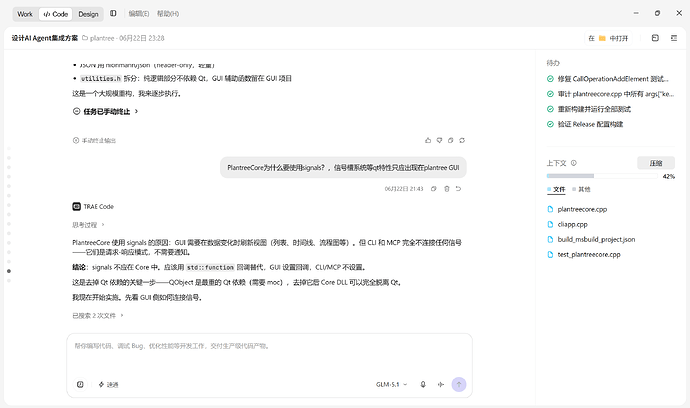Viewport: 690px width, 408px height.
Task: Click the undo arrow beside message timestamp
Action: pos(458,189)
